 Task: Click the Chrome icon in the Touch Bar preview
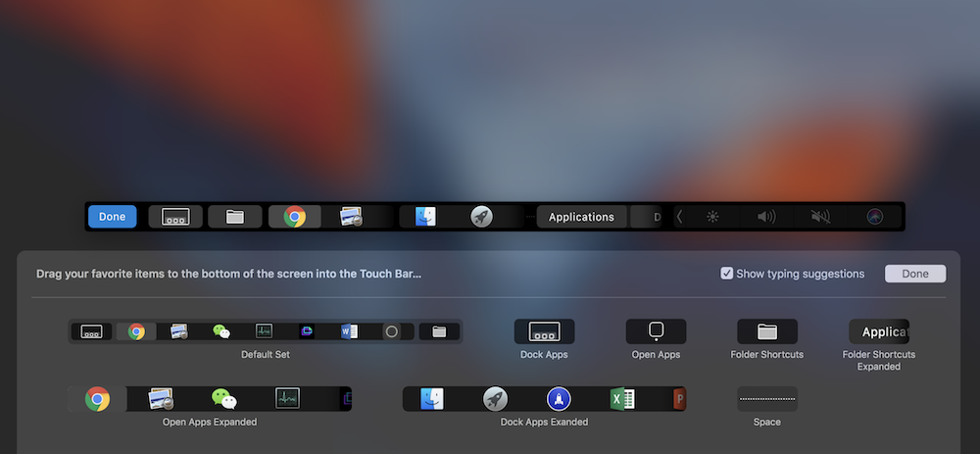294,217
